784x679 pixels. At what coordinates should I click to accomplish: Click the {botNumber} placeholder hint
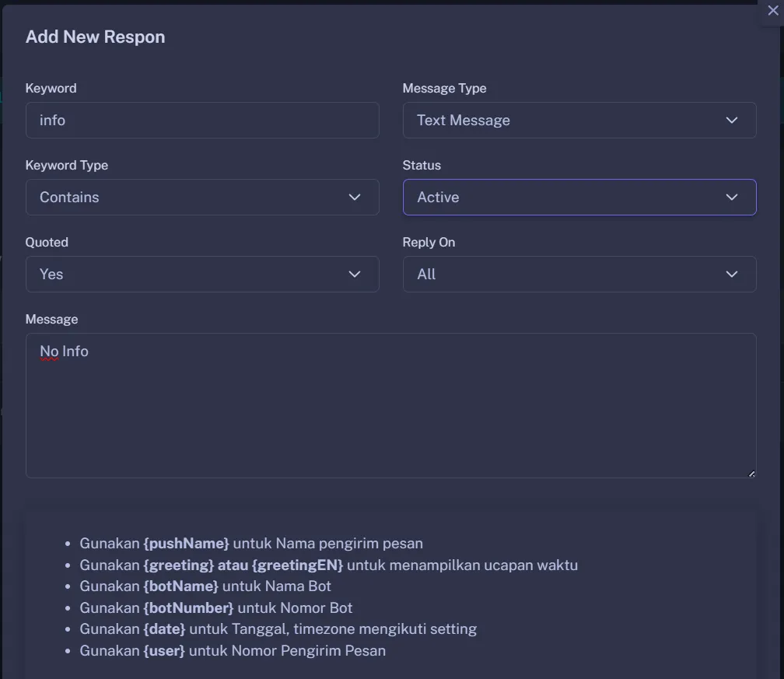(x=188, y=608)
